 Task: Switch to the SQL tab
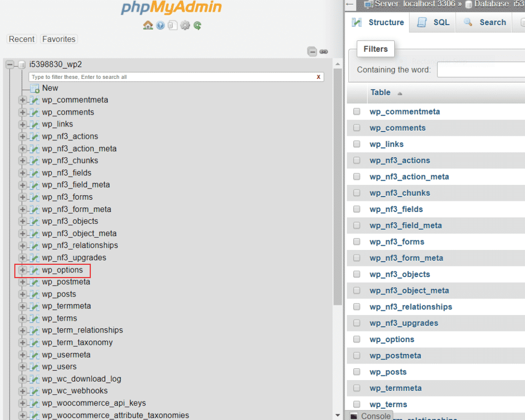click(x=433, y=23)
